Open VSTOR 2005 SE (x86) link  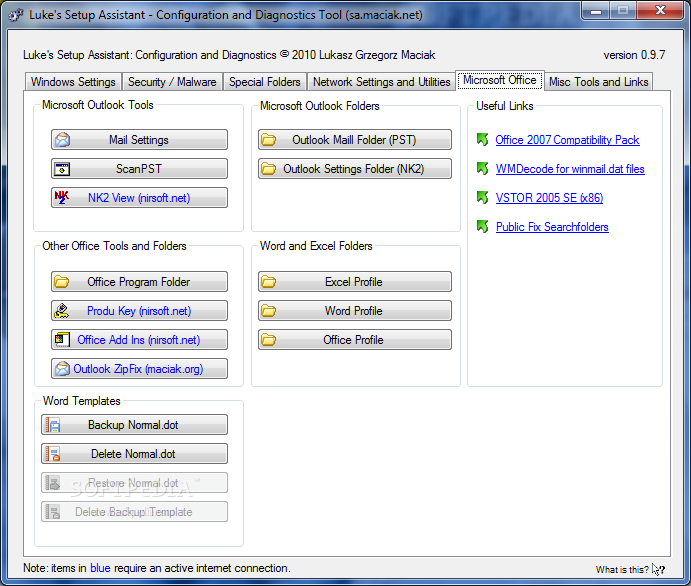pos(549,197)
